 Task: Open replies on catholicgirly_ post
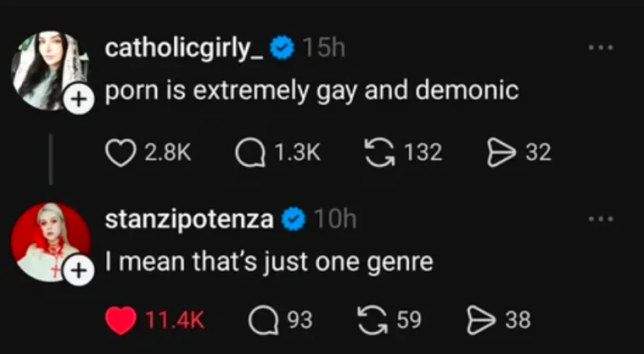click(x=249, y=152)
